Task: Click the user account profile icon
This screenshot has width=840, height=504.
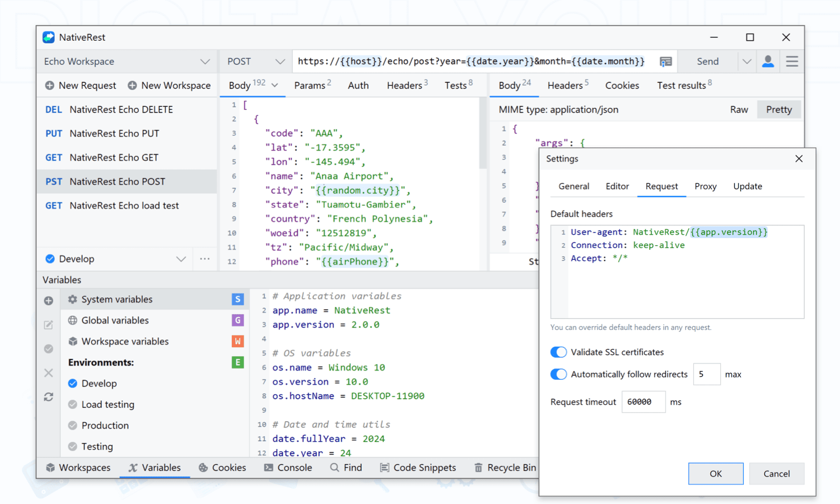Action: (768, 62)
